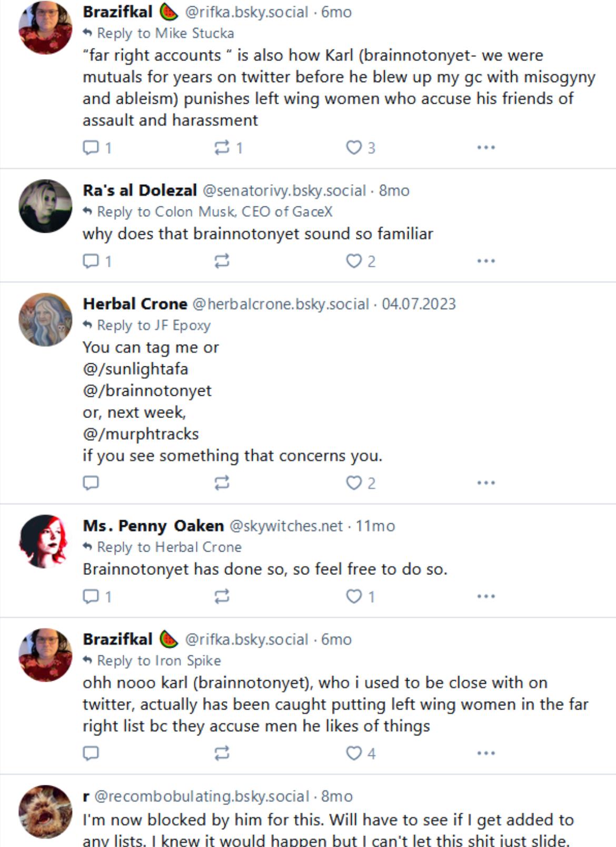Screen dimensions: 616x847
Task: Open more options on Brazifkal's first post
Action: pos(485,147)
